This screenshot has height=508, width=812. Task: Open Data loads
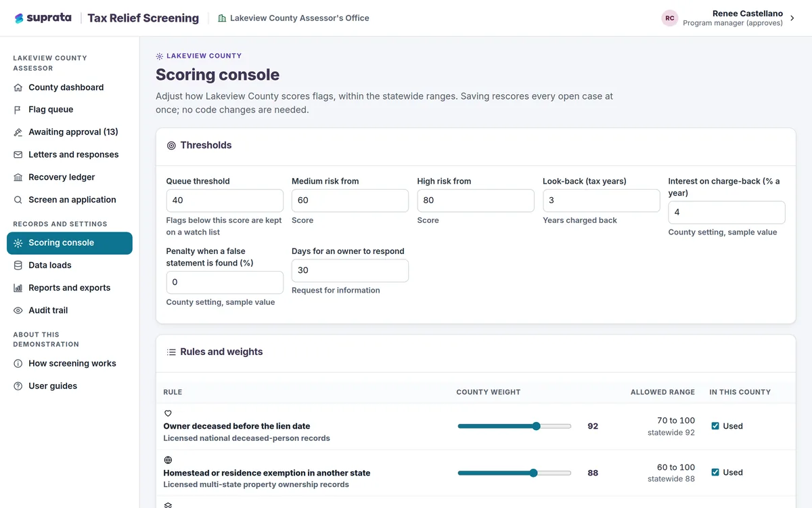point(70,266)
